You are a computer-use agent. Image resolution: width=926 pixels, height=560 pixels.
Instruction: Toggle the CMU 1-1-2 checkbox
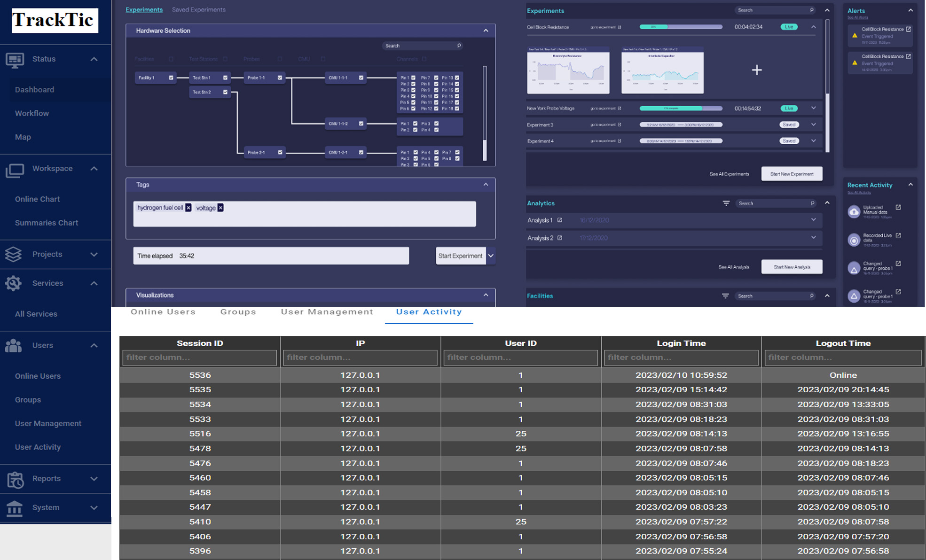(361, 124)
